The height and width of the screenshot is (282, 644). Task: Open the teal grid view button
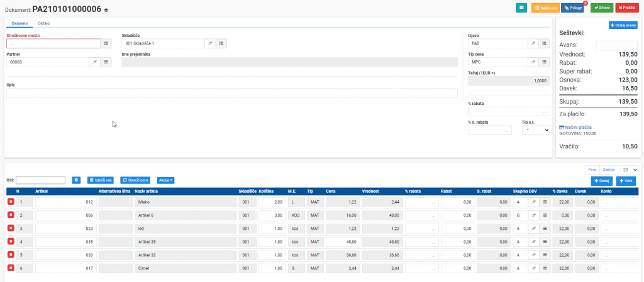point(521,8)
